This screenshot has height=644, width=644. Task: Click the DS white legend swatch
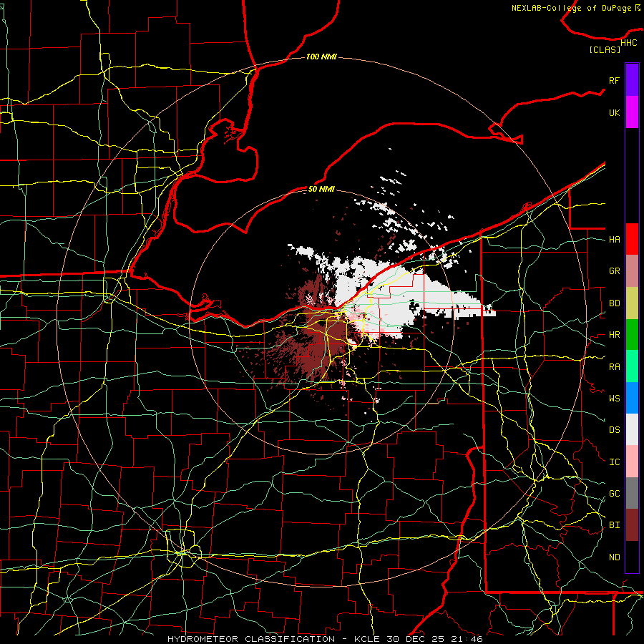(632, 429)
